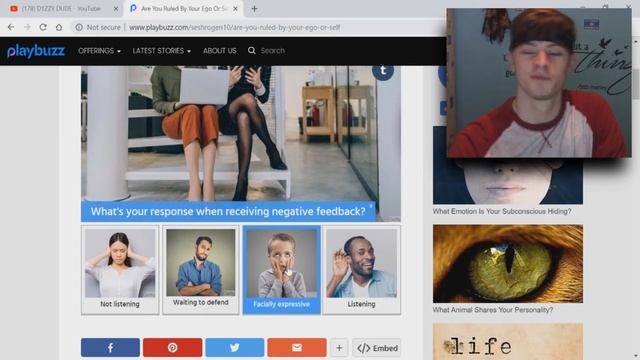Switch to the DIZZY DUDE YouTube tab
The image size is (640, 360).
pos(61,9)
